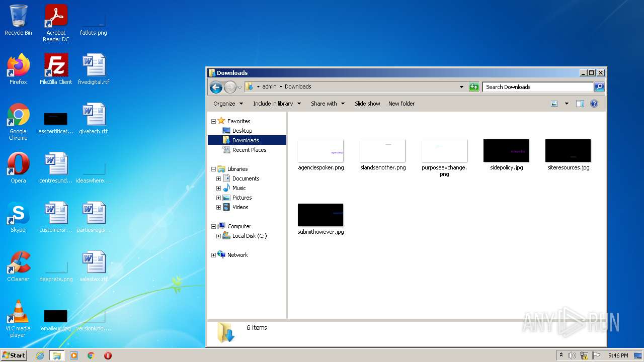Select givetech.rtf file on desktop
This screenshot has width=644, height=362.
[x=94, y=119]
